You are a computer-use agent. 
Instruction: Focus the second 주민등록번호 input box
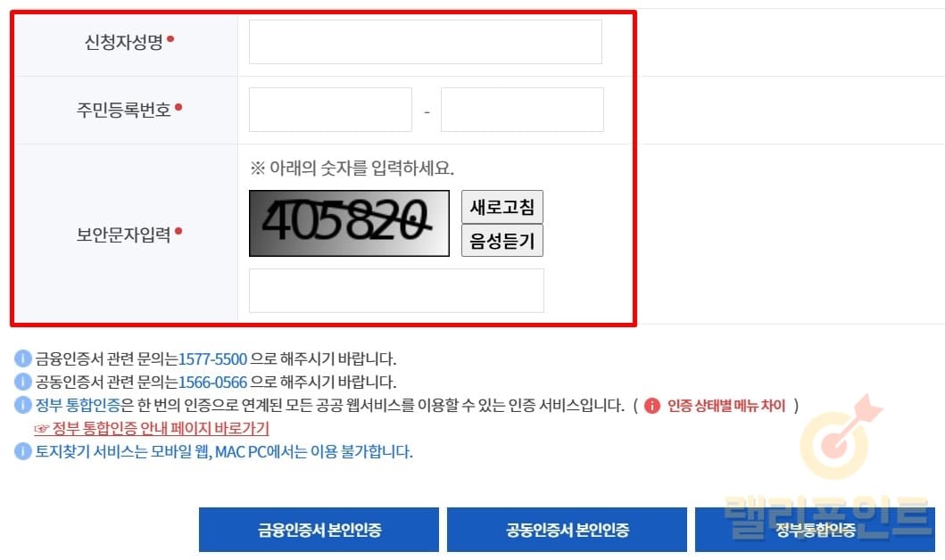(522, 110)
